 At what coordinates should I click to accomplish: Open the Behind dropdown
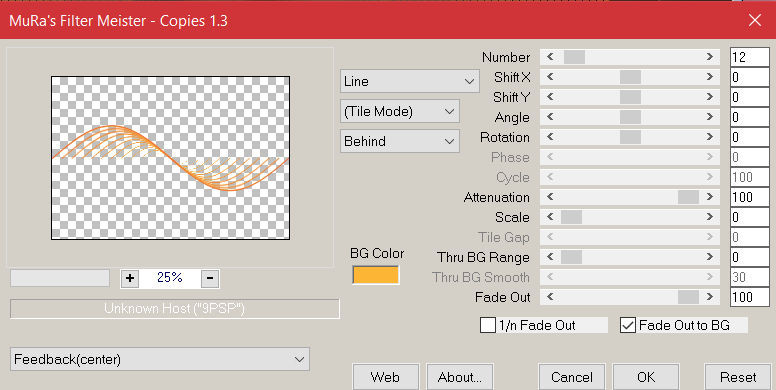point(400,141)
